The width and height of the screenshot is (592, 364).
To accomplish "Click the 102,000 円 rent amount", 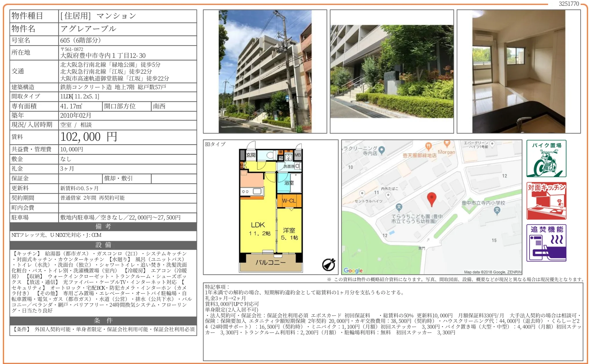I will point(89,137).
